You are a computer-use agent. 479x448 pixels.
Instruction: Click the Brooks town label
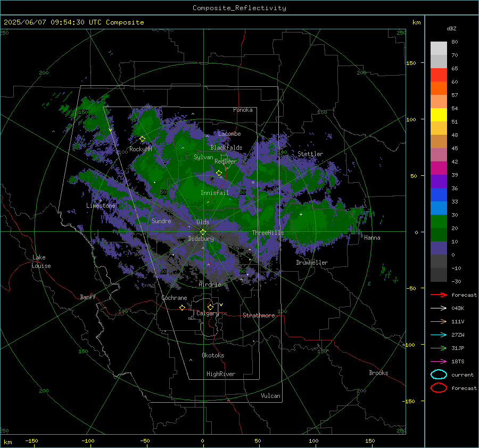pyautogui.click(x=378, y=373)
